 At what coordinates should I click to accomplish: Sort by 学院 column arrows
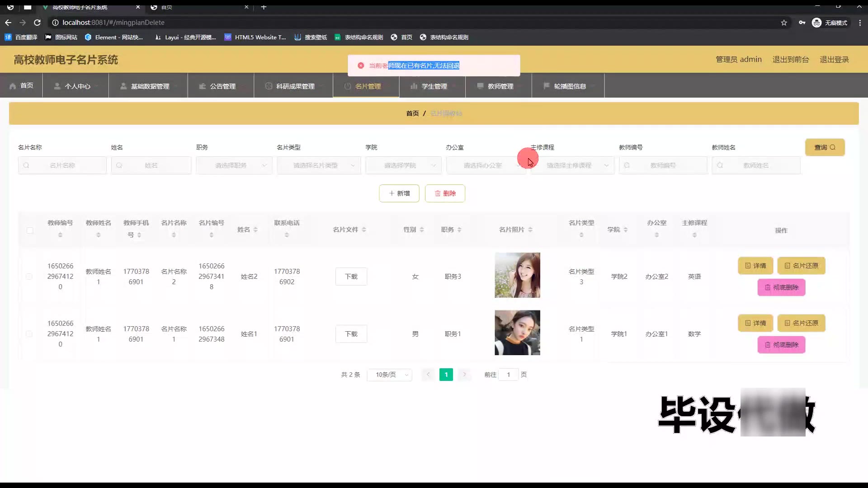point(626,230)
